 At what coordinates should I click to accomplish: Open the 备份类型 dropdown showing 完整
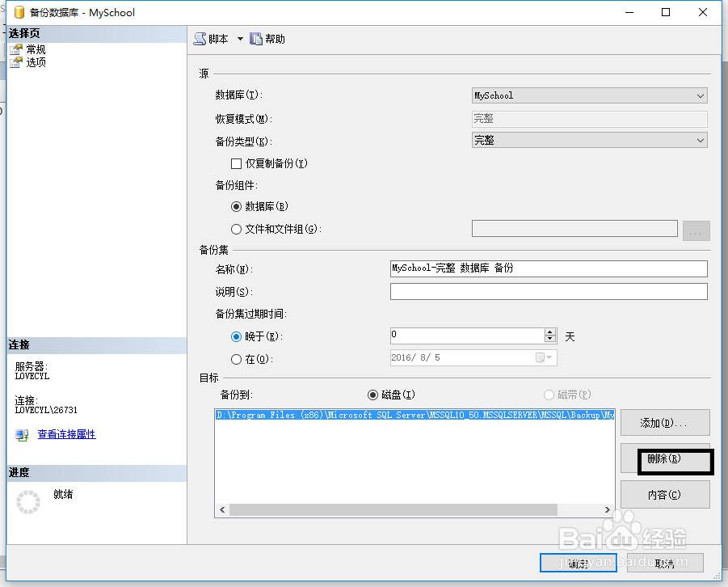[x=701, y=140]
